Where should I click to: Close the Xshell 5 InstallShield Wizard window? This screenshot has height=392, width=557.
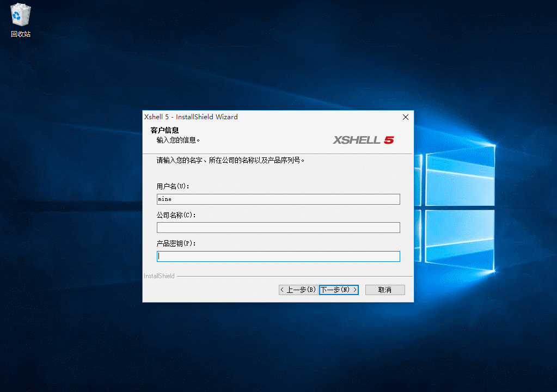[x=405, y=117]
